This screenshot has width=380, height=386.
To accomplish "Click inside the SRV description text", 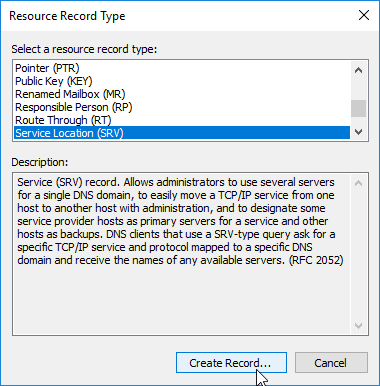I will 180,221.
